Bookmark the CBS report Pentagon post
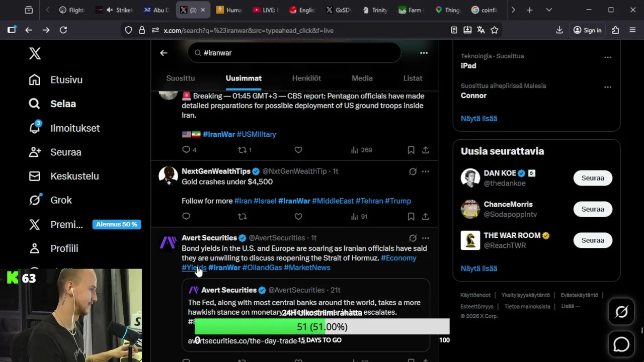Viewport: 644px width, 362px height. pyautogui.click(x=411, y=150)
